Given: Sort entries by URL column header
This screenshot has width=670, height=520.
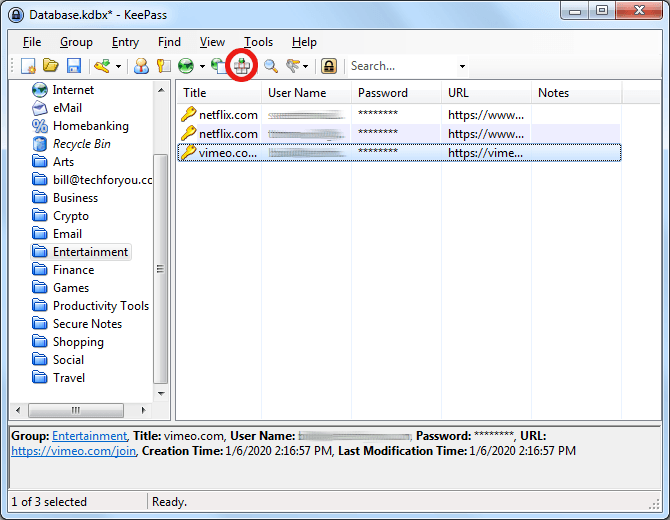Looking at the screenshot, I should click(486, 93).
